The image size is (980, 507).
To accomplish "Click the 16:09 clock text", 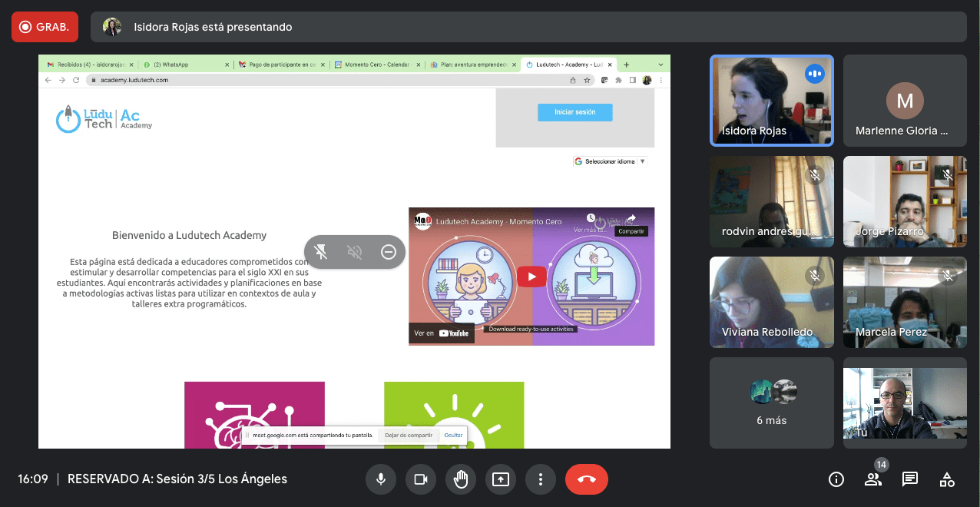I will tap(33, 479).
